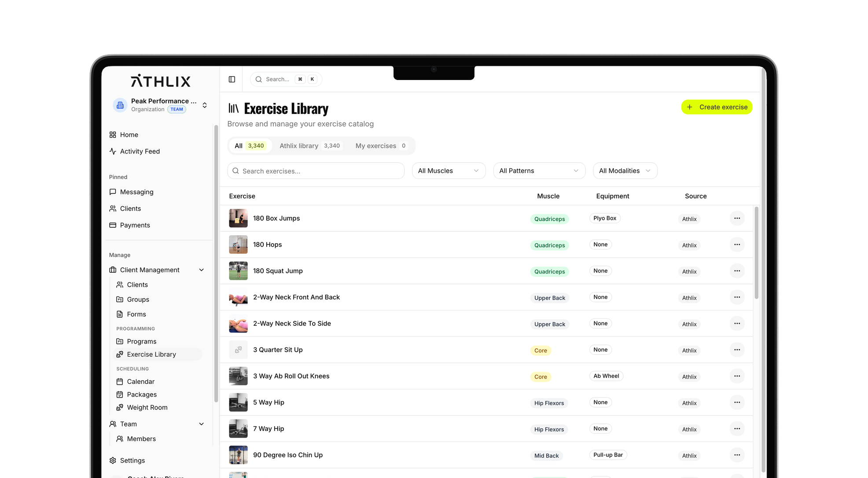Click the Client Management briefcase icon

[x=113, y=270]
